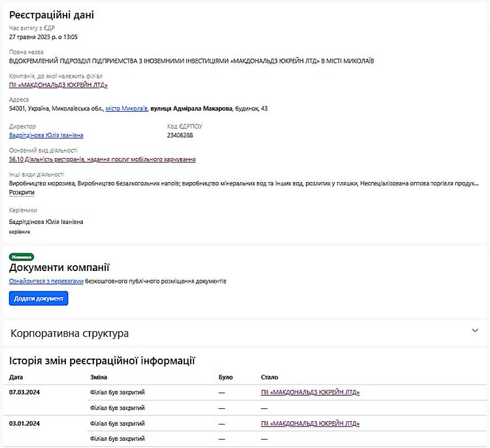
Task: Follow the Ознайомтеся з перевагами link
Action: tap(46, 281)
